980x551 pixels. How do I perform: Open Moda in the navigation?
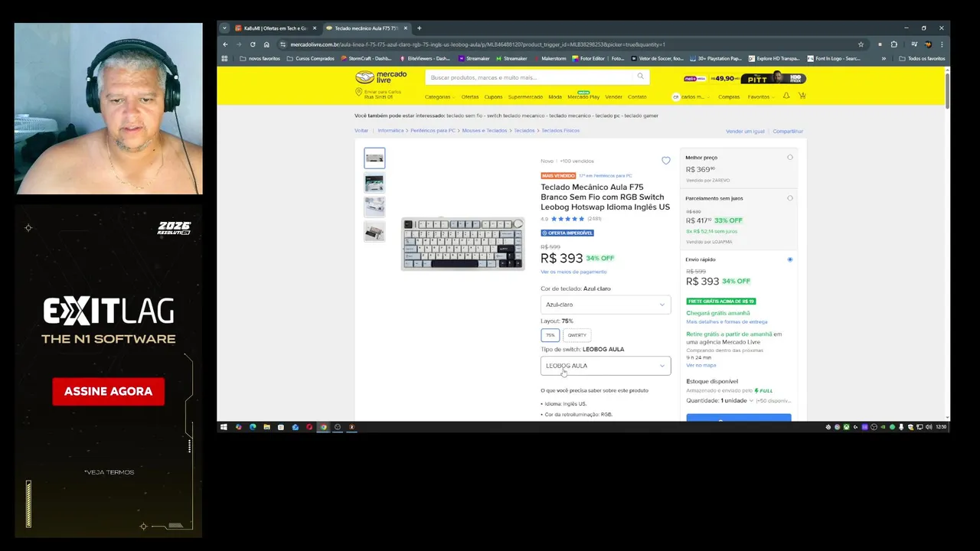coord(555,97)
